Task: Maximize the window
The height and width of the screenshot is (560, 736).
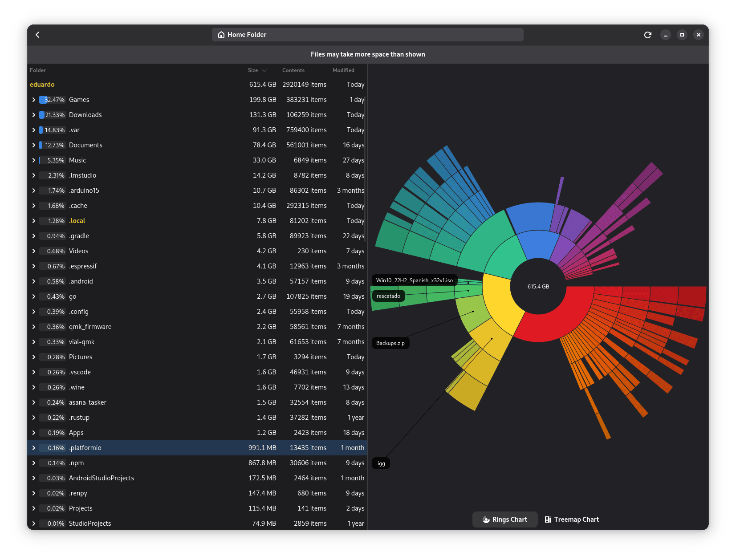Action: (682, 35)
